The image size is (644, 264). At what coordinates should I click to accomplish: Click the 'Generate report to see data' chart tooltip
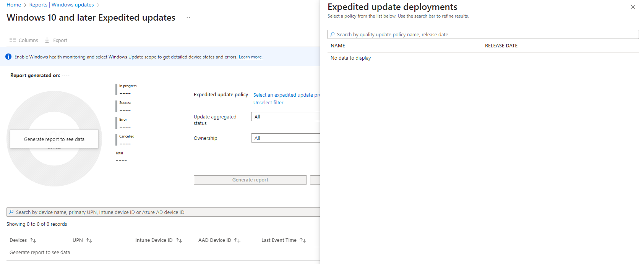click(54, 139)
